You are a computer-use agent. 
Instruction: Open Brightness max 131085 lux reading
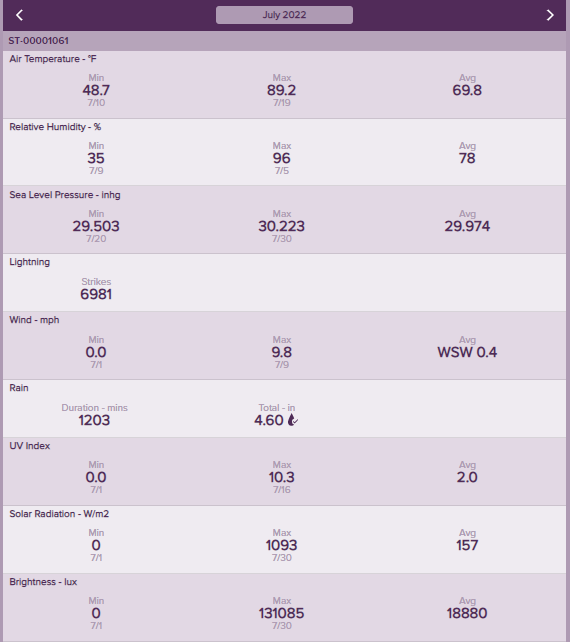(x=281, y=613)
